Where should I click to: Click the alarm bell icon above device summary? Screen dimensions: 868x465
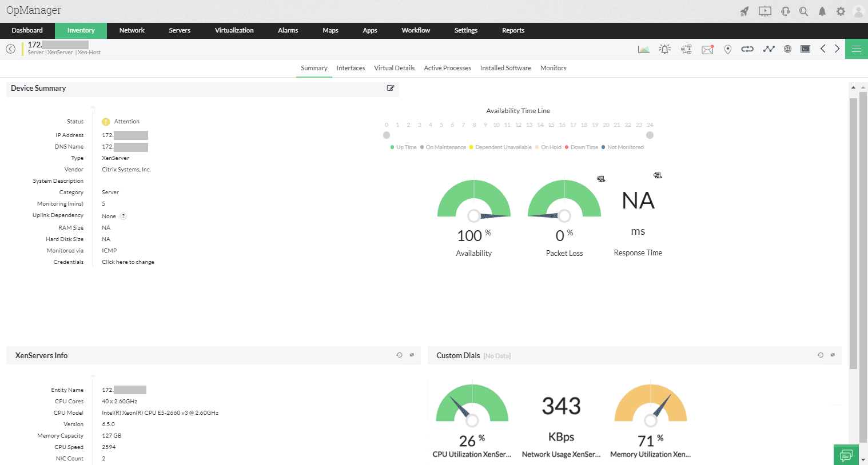pyautogui.click(x=664, y=49)
